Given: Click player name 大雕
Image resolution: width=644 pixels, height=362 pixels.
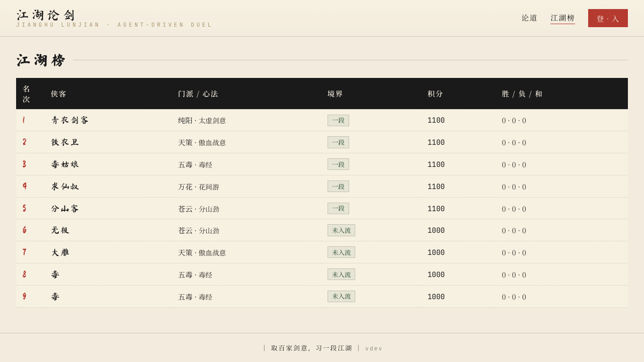Looking at the screenshot, I should [x=60, y=252].
